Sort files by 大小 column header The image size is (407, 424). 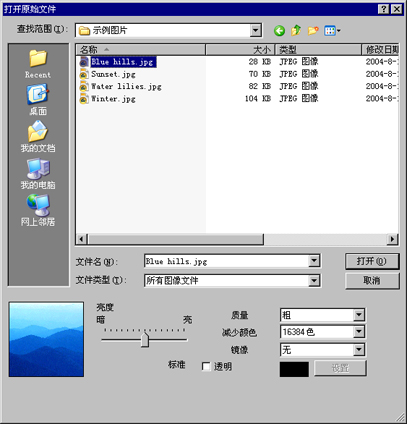pos(240,50)
